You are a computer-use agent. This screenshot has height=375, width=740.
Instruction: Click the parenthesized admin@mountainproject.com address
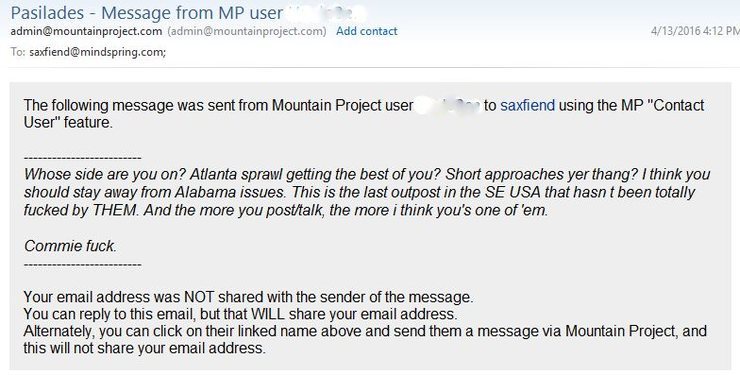click(x=247, y=31)
